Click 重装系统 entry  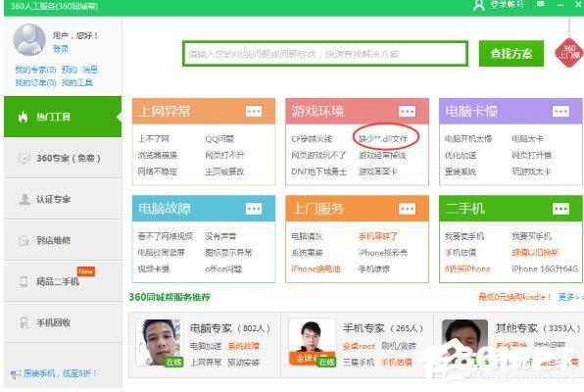click(461, 171)
